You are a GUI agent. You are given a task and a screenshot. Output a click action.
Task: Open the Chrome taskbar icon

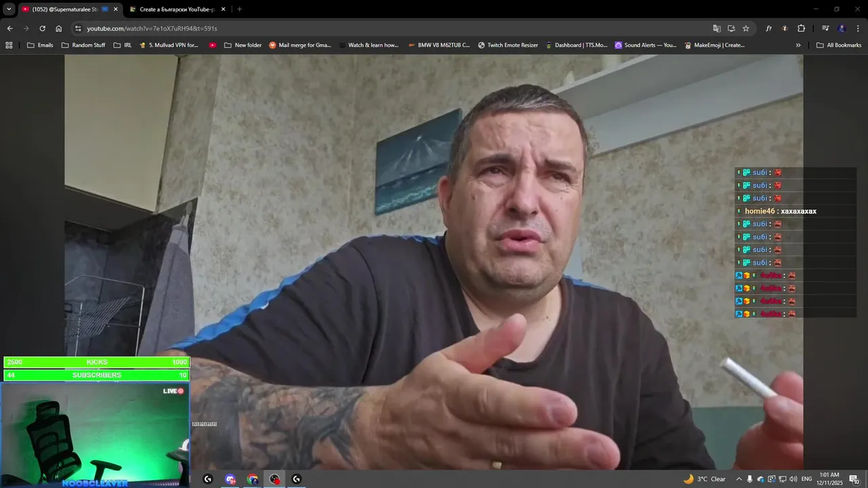pos(253,479)
